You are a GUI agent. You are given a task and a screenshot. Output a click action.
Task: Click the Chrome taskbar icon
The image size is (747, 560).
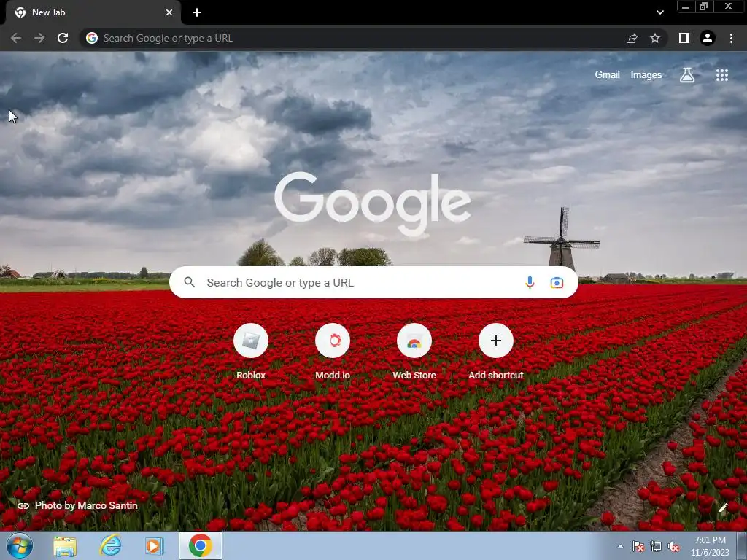(200, 545)
